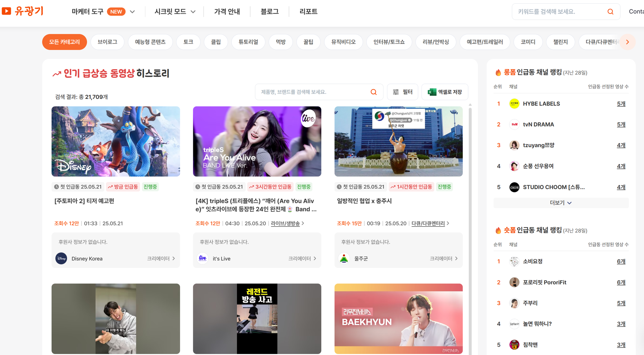
Task: Open the BAEKHYUN 리무진서비스 thumbnail
Action: pos(398,319)
